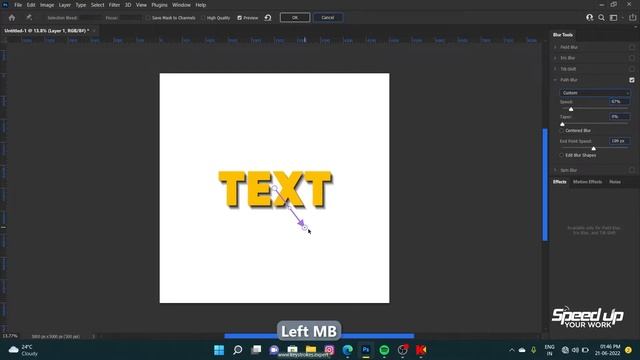Click the Home icon in options bar
Image resolution: width=640 pixels, height=360 pixels.
12,18
